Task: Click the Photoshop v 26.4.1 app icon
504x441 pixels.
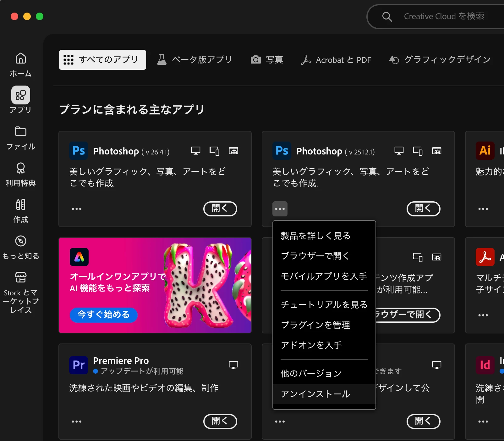Action: click(79, 151)
